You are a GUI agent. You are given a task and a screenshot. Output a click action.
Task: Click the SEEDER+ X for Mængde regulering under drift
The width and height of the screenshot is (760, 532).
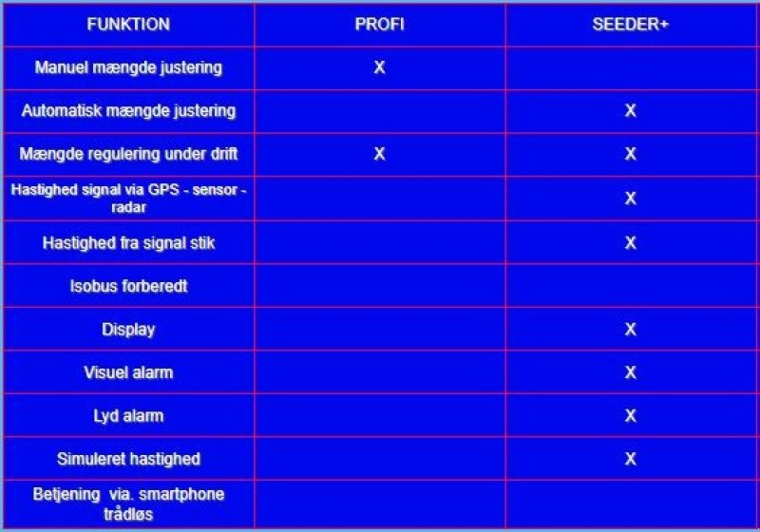[x=630, y=154]
